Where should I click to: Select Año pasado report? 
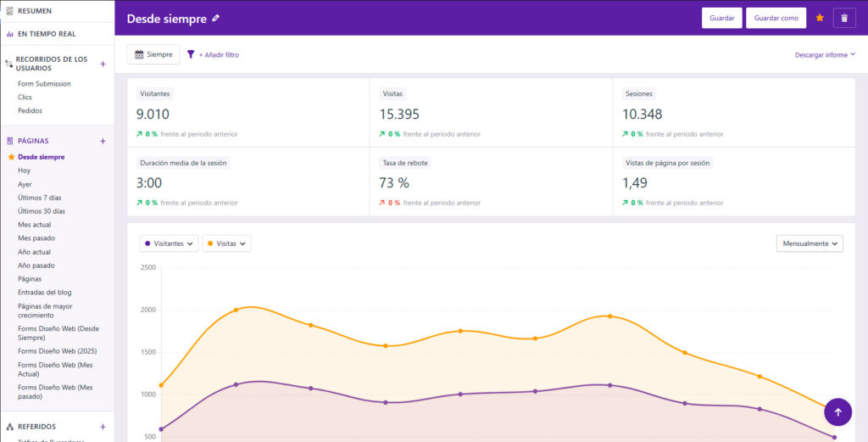[36, 266]
